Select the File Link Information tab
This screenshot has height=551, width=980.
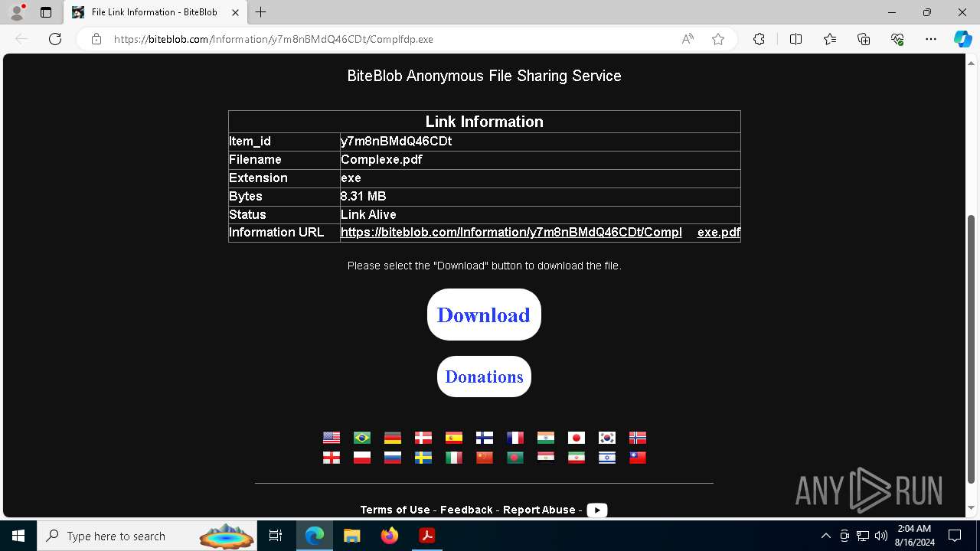click(155, 12)
